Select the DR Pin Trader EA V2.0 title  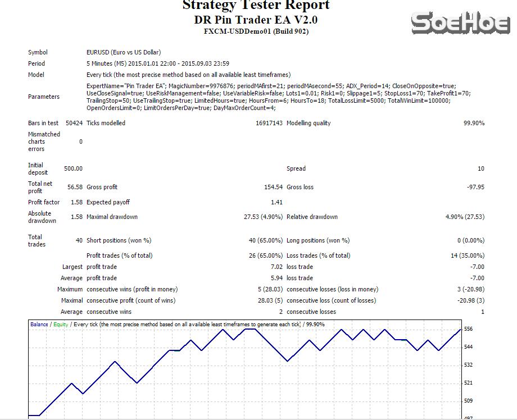click(x=256, y=20)
